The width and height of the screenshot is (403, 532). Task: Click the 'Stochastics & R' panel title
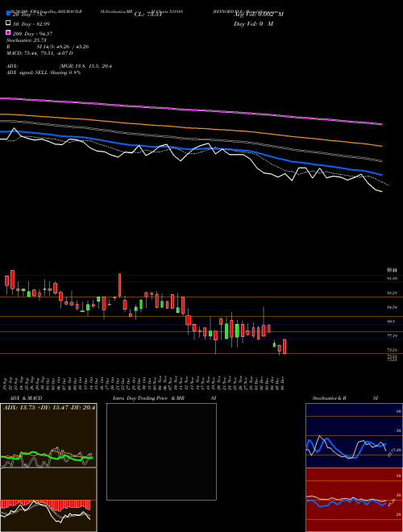click(x=329, y=398)
